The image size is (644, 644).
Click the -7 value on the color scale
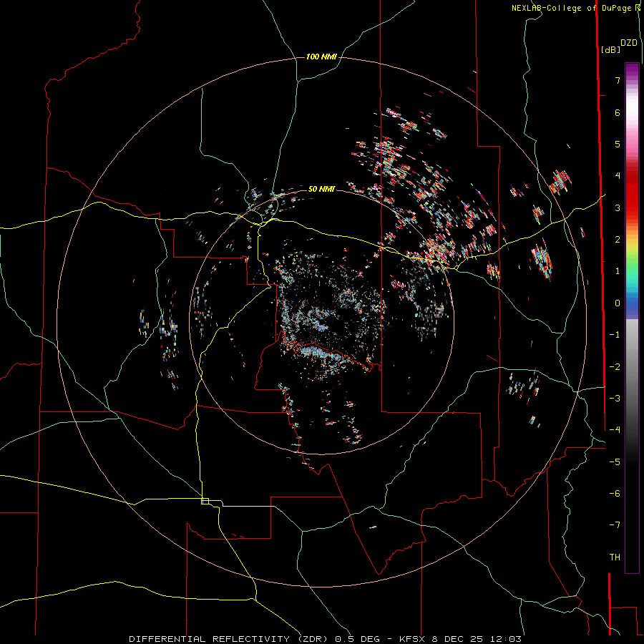(615, 525)
